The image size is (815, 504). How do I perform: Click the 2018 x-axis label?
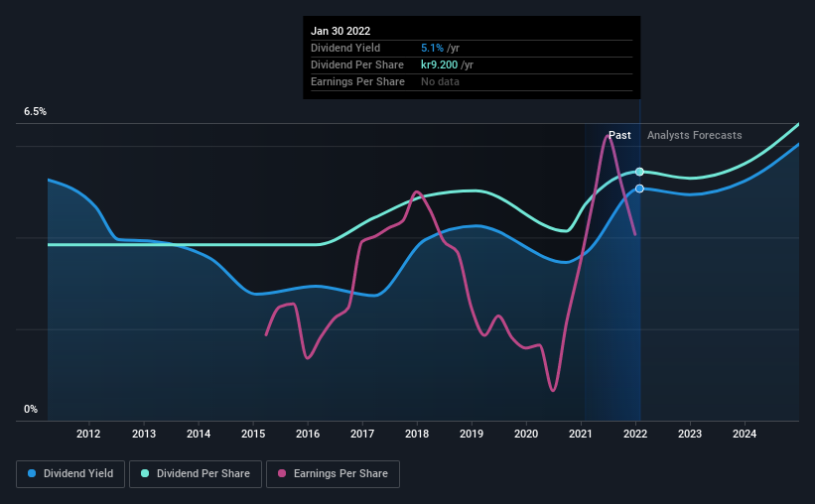click(x=417, y=434)
